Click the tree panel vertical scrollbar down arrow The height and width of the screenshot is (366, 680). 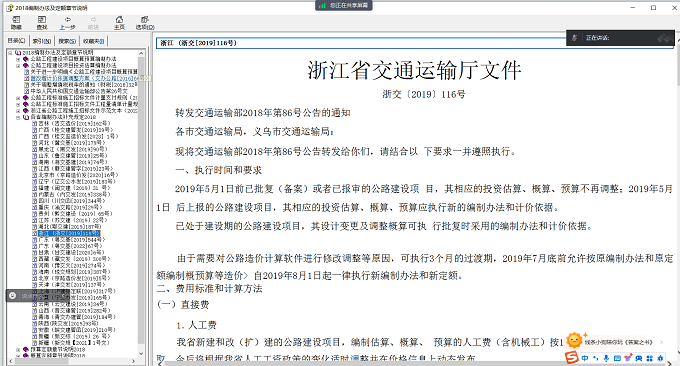pos(141,353)
